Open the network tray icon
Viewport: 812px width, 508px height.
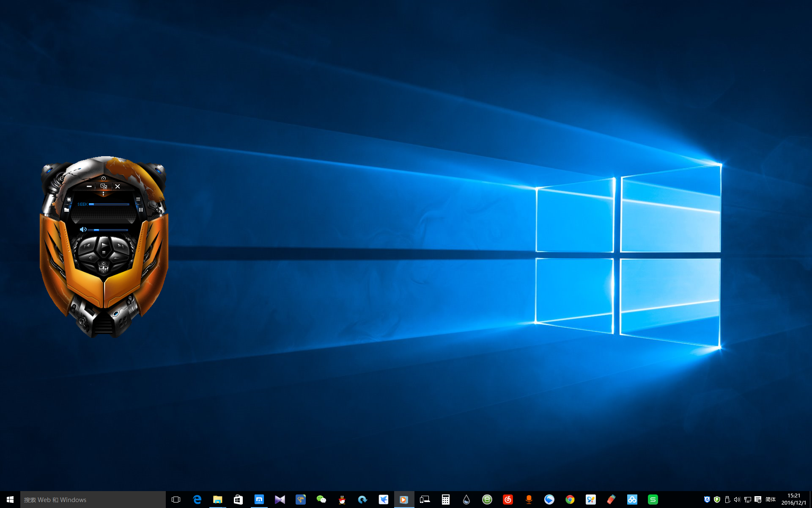pyautogui.click(x=748, y=500)
